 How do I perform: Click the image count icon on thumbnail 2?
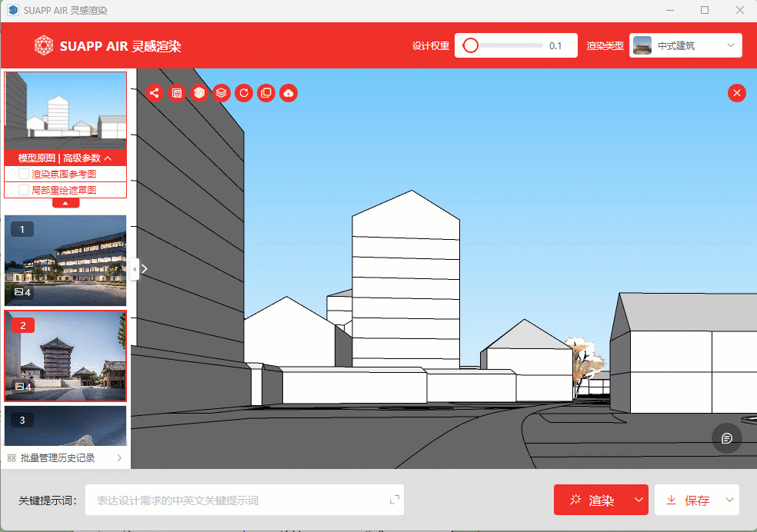click(x=18, y=387)
